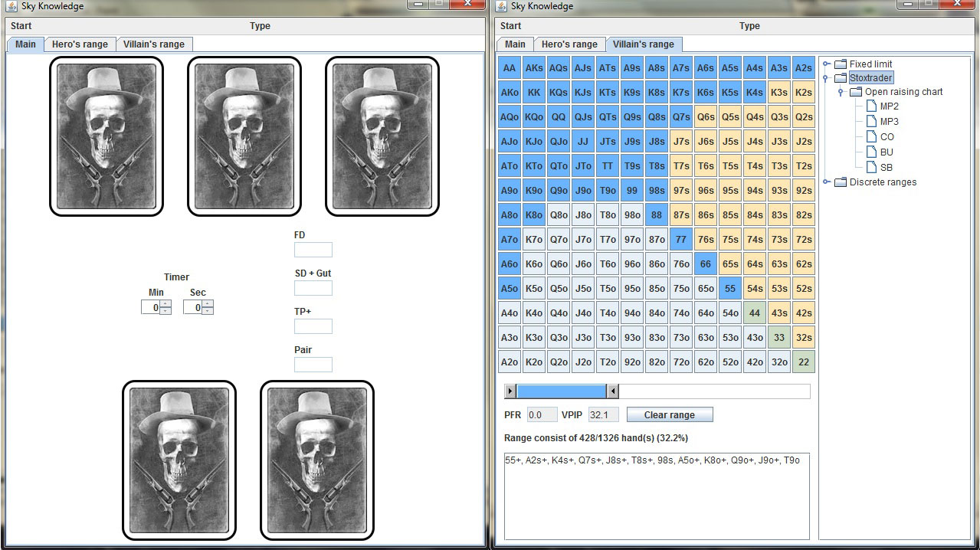Increase the Min timer value
Image resolution: width=980 pixels, height=550 pixels.
(166, 304)
